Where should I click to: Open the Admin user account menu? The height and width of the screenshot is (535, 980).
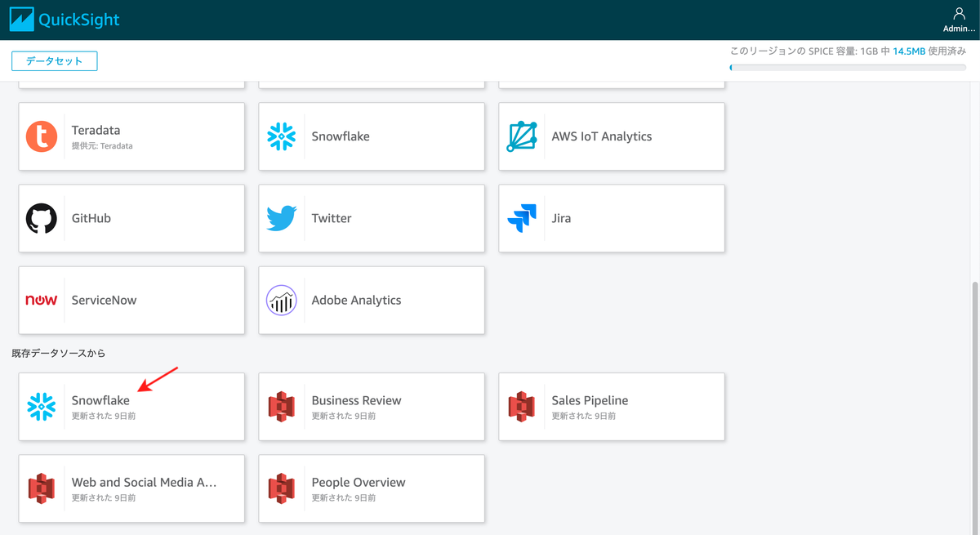coord(959,20)
